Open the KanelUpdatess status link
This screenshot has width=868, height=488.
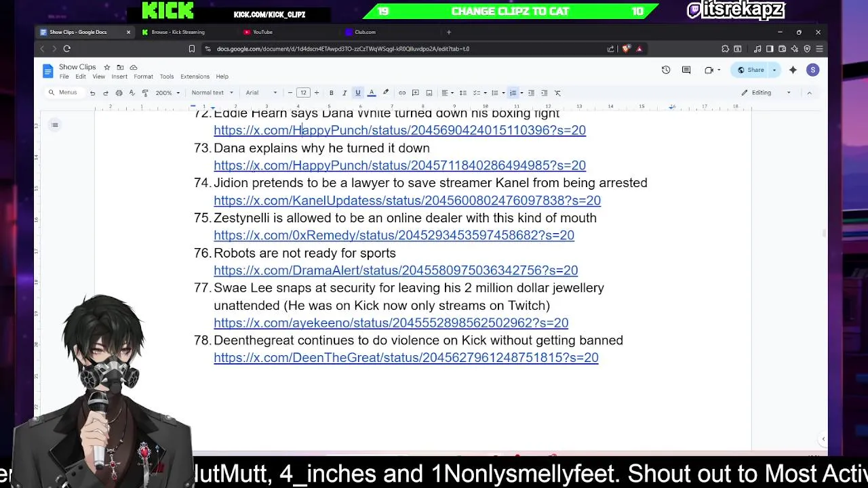coord(407,201)
